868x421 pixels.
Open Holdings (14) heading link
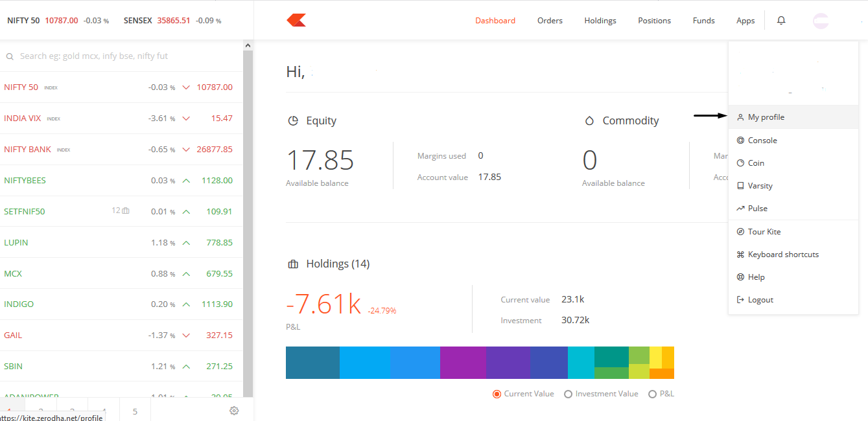[338, 264]
